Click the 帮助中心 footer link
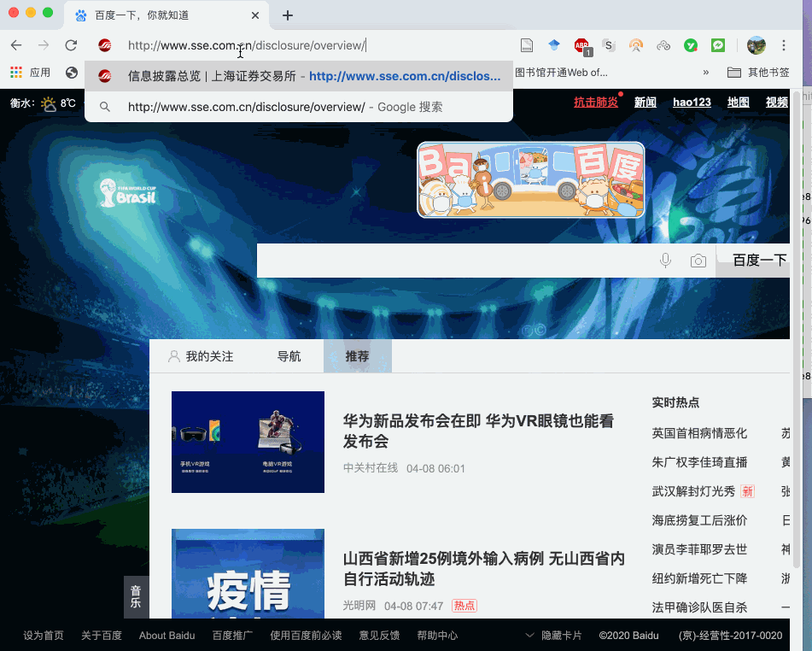 (x=437, y=636)
